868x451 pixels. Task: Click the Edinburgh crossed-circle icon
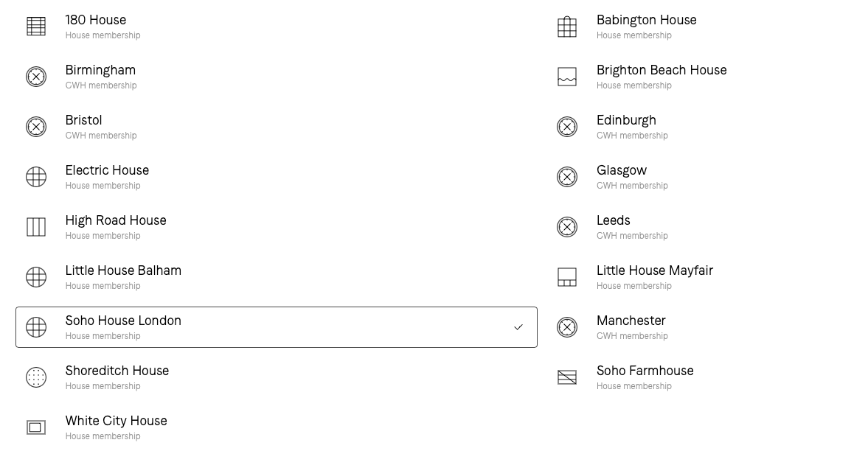click(567, 127)
